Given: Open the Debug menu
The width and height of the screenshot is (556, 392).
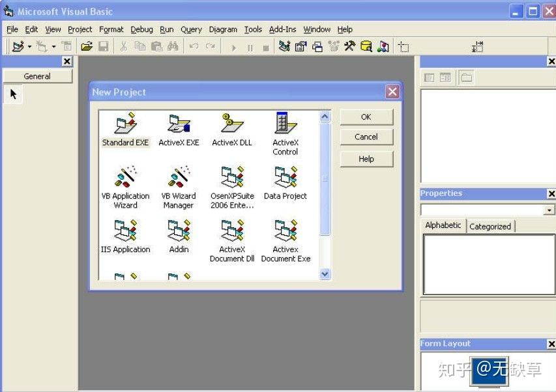Looking at the screenshot, I should (x=141, y=29).
